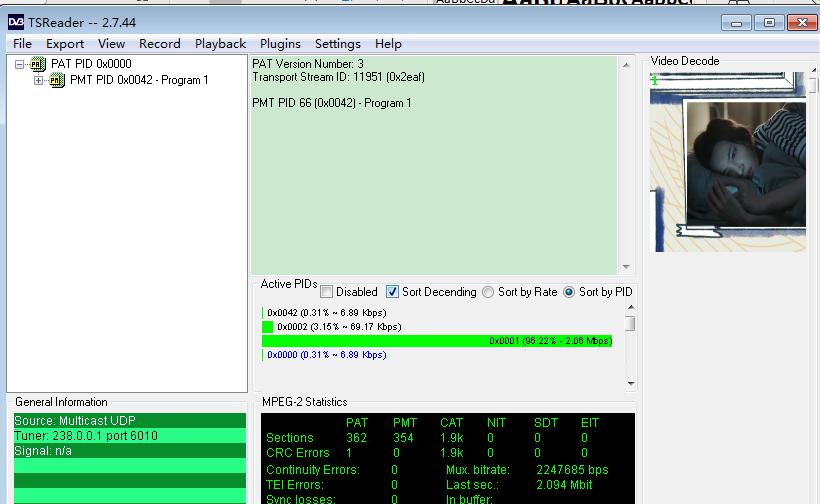Enable the Disabled checkbox
Viewport: 820px width, 504px height.
327,292
